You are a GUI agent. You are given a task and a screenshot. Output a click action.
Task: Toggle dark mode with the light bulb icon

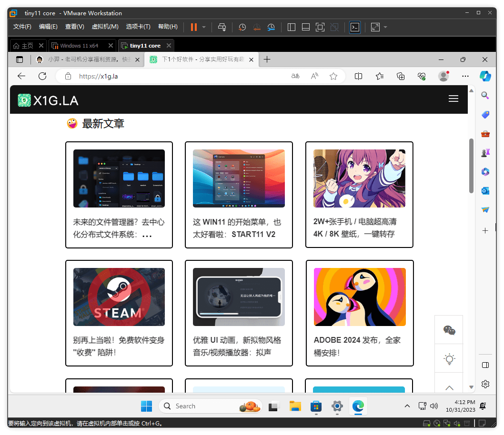(x=449, y=359)
